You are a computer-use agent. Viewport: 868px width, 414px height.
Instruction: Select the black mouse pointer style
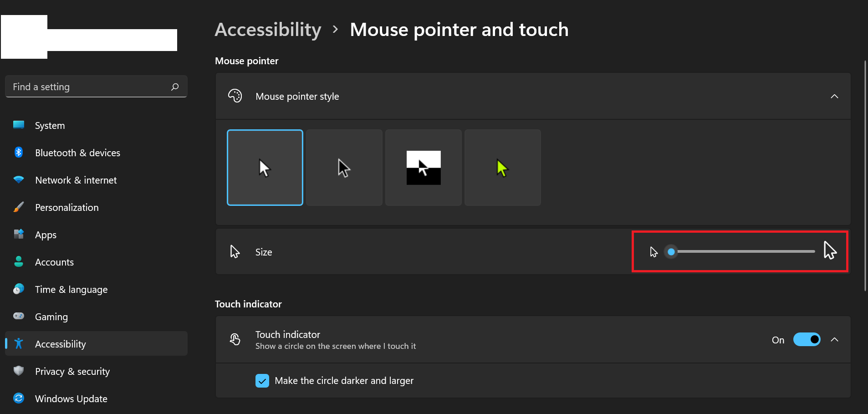click(x=344, y=168)
